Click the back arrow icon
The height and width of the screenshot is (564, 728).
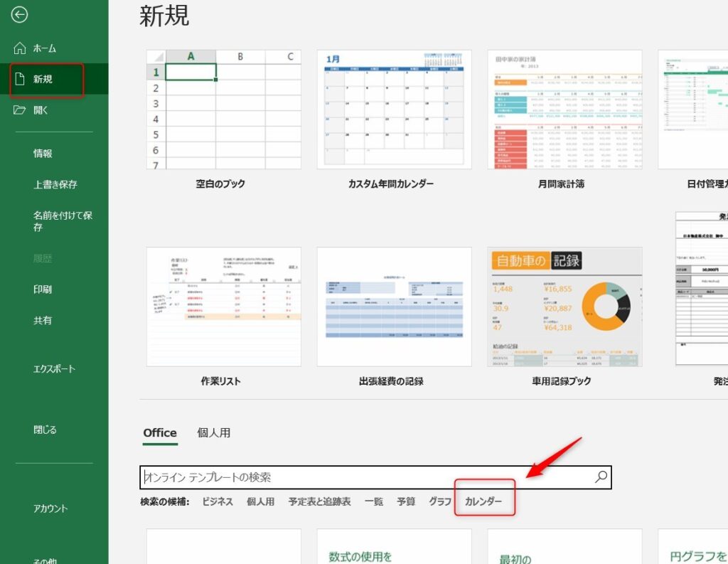19,15
